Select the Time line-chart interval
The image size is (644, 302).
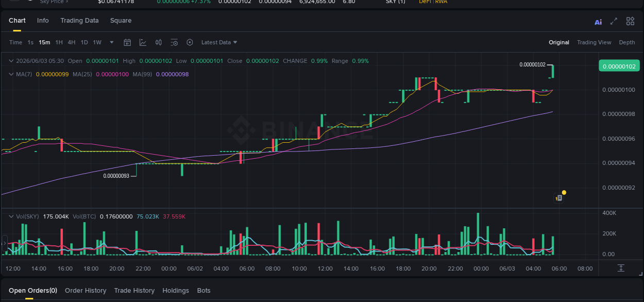click(15, 42)
